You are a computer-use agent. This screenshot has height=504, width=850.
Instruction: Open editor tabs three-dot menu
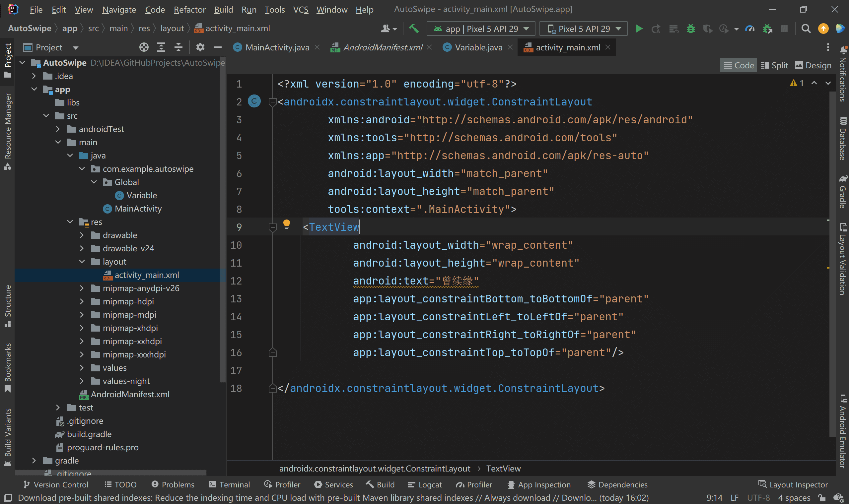point(828,47)
